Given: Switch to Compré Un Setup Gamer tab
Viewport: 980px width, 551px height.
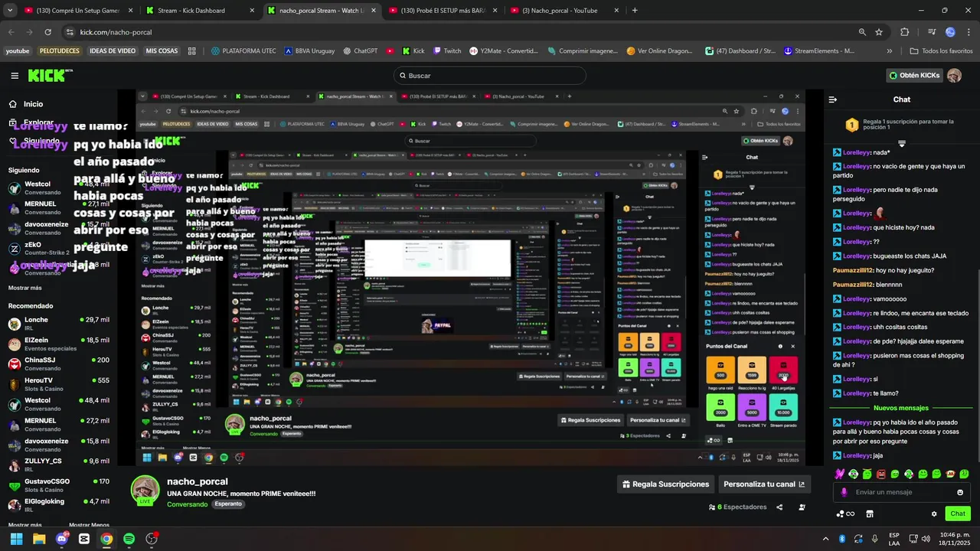Looking at the screenshot, I should [78, 11].
